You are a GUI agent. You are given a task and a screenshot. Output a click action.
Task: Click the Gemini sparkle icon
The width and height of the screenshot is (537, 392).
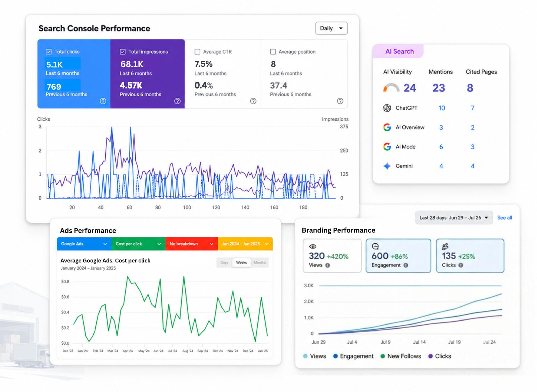click(387, 166)
